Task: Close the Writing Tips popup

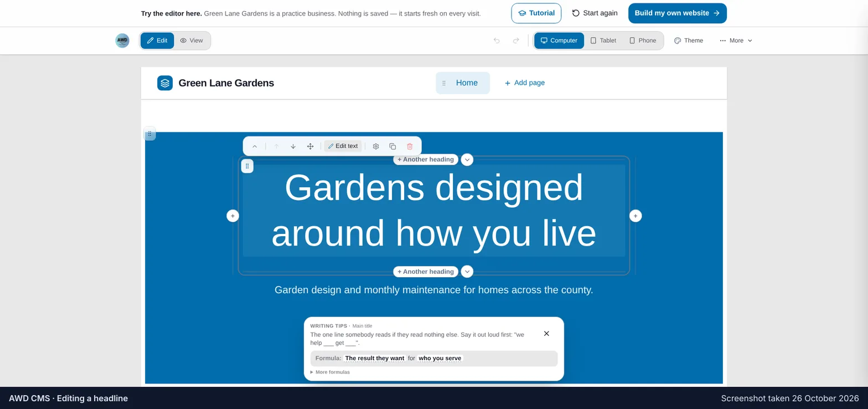Action: (x=546, y=334)
